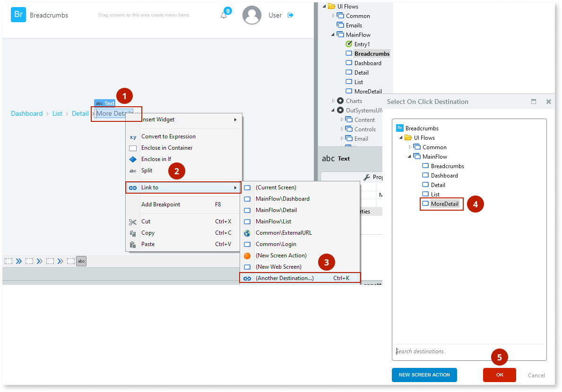Select Split in the context menu

[x=147, y=171]
